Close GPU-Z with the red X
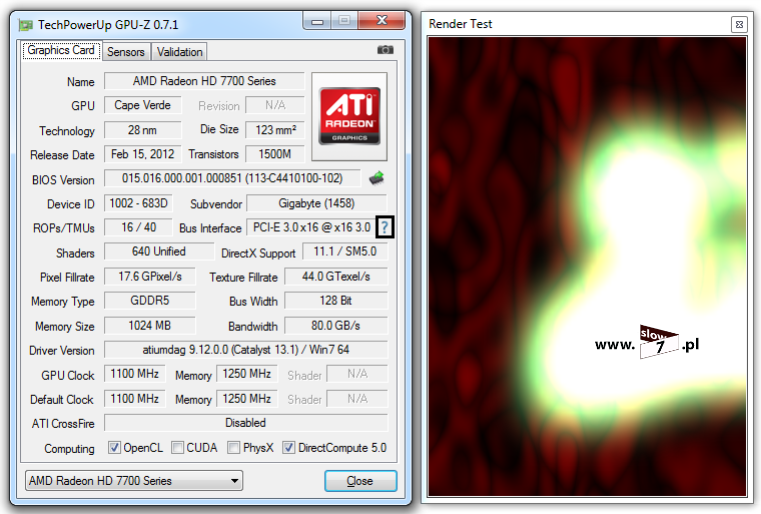This screenshot has height=514, width=761. (x=381, y=20)
